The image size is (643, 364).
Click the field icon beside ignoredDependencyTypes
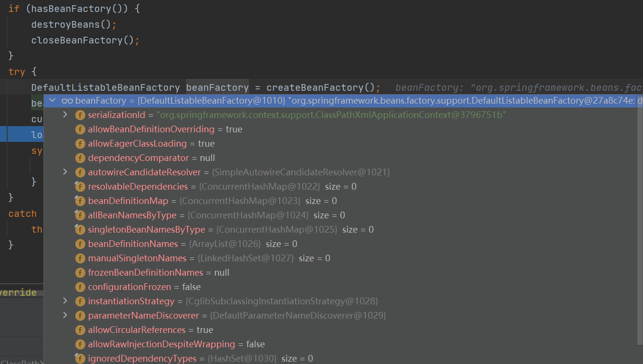click(80, 359)
